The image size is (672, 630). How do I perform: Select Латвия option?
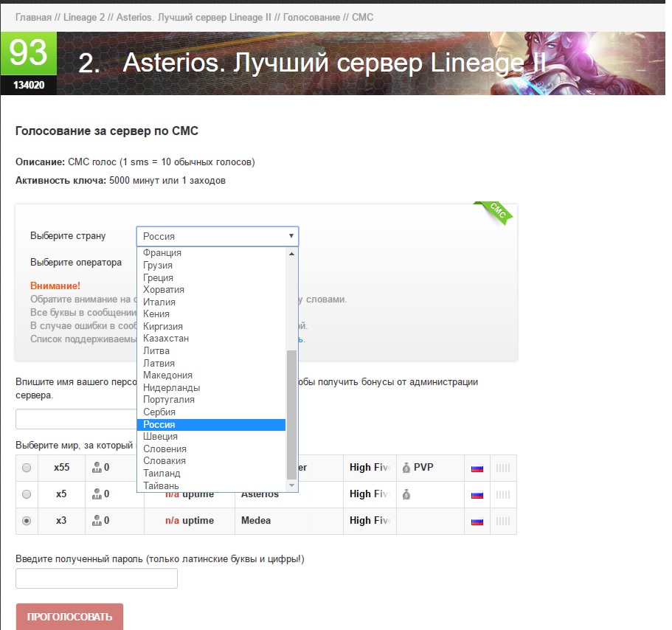[211, 364]
